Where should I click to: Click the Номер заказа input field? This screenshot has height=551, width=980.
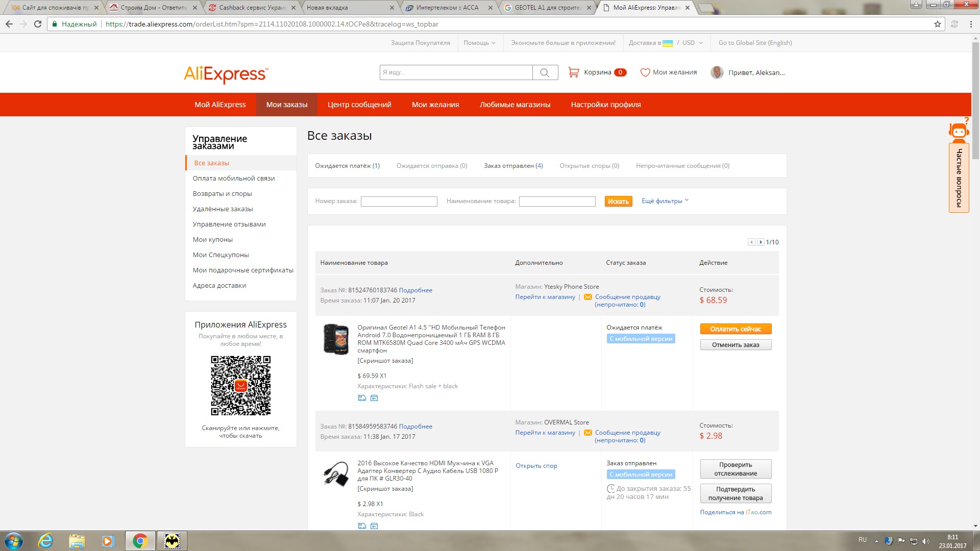(399, 202)
